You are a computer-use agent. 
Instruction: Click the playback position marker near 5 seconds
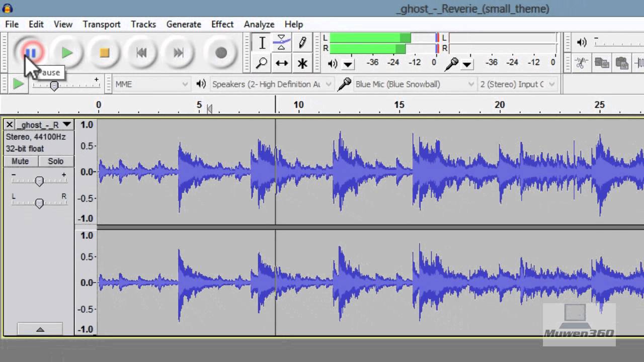tap(209, 109)
